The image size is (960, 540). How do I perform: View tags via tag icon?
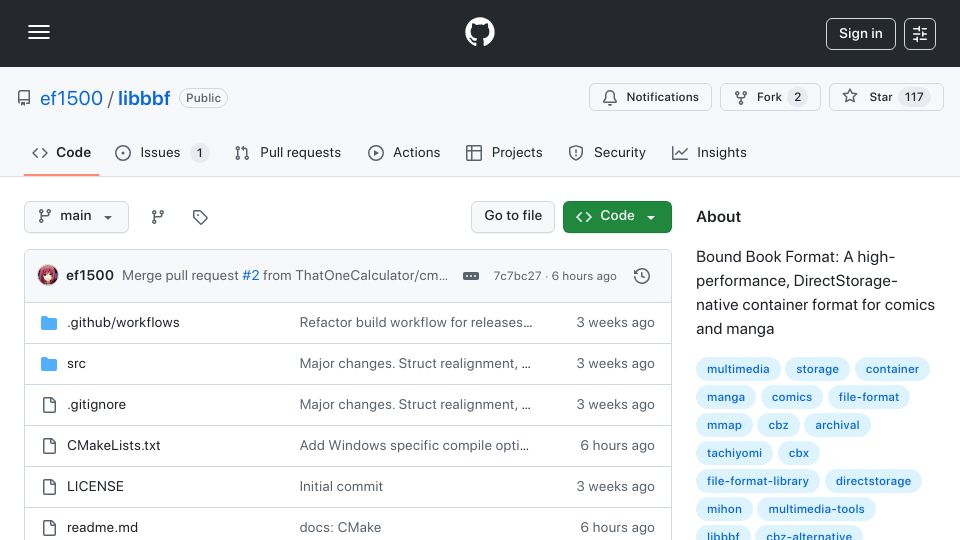click(x=200, y=217)
